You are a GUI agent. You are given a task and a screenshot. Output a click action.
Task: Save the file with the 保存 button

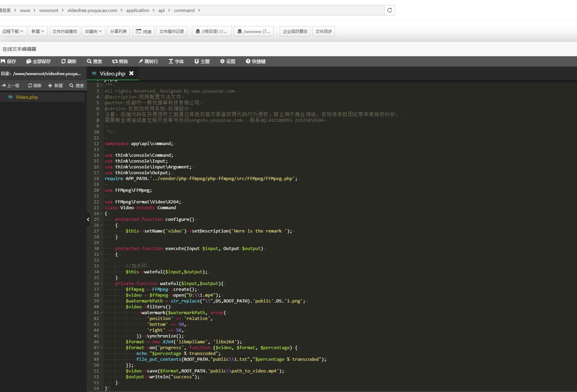pos(9,61)
